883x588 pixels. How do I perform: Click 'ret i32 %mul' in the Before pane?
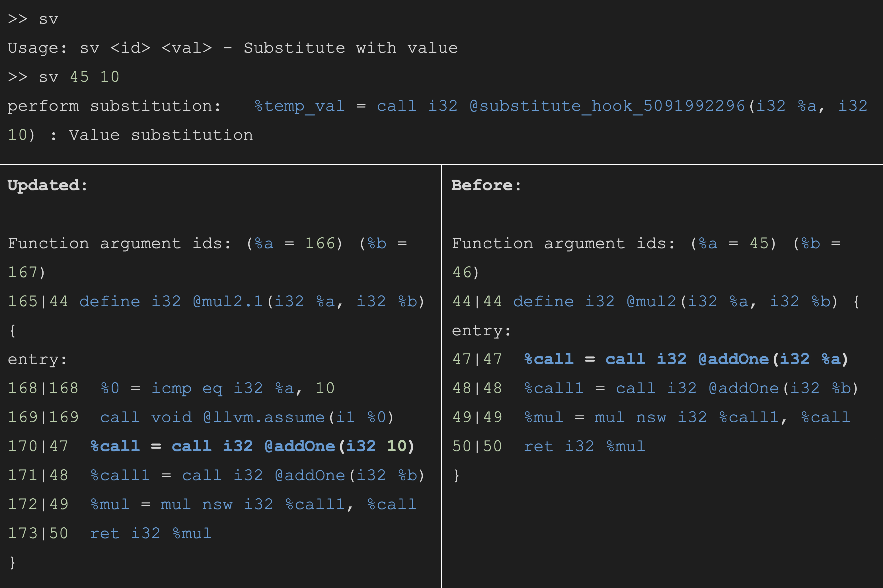coord(584,446)
